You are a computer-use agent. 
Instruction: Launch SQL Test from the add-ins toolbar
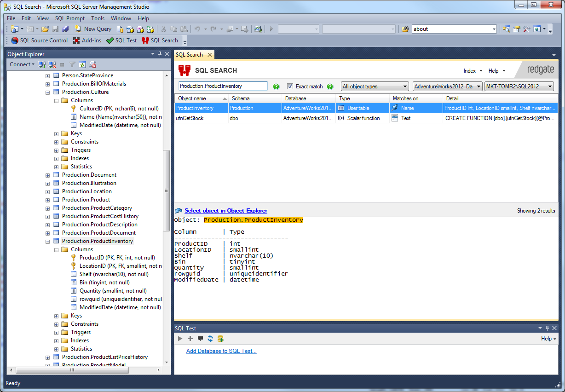121,40
